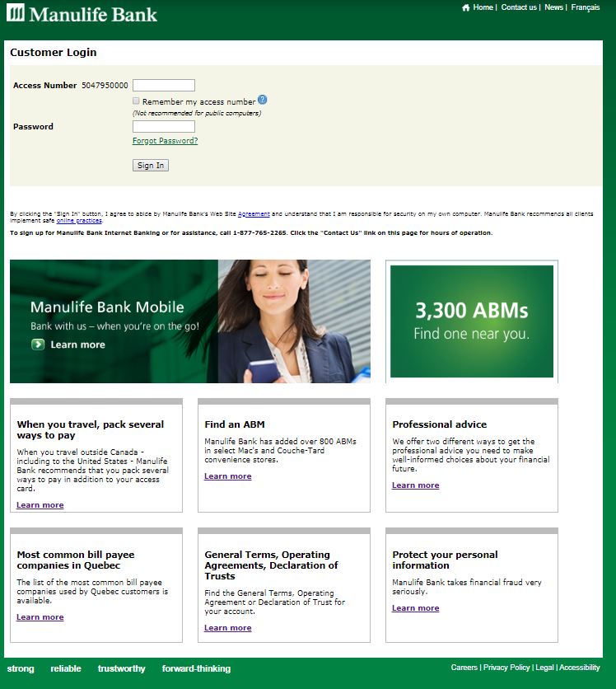The image size is (616, 689).
Task: Open the Home link in top navigation
Action: pyautogui.click(x=483, y=7)
